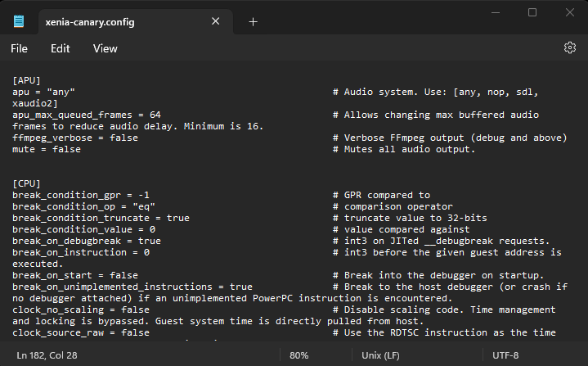Click comment '# Mutes all audio output.'

click(x=404, y=149)
